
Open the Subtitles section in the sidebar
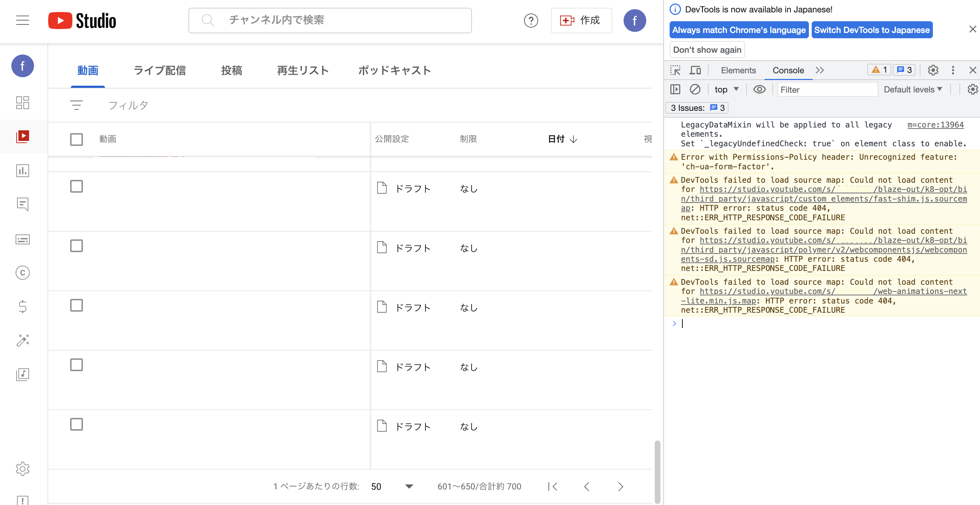click(22, 239)
